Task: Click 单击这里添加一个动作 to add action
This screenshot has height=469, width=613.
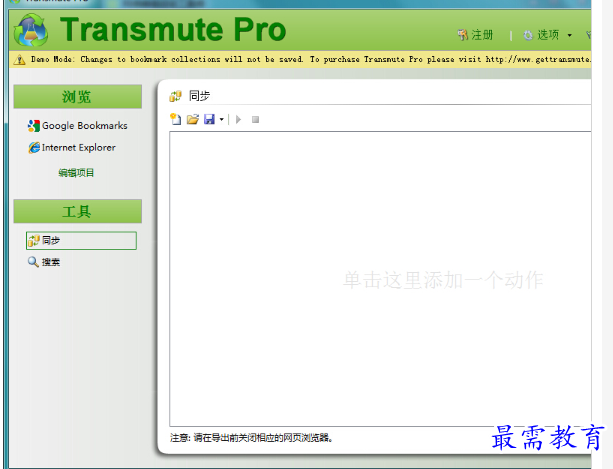Action: (x=443, y=280)
